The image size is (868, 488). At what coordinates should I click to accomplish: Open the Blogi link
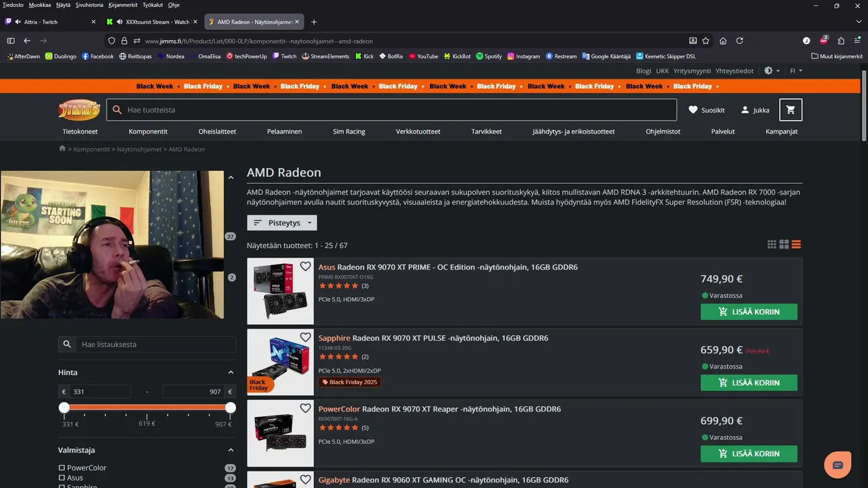pos(644,70)
